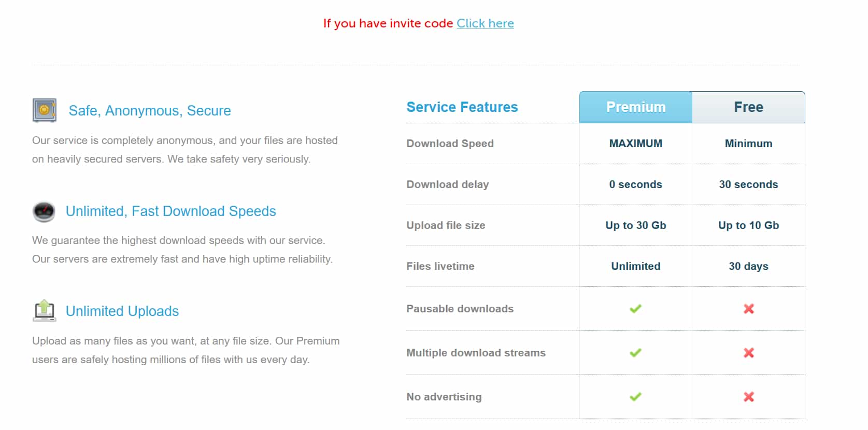
Task: Click Premium checkmark for No advertising
Action: coord(636,397)
